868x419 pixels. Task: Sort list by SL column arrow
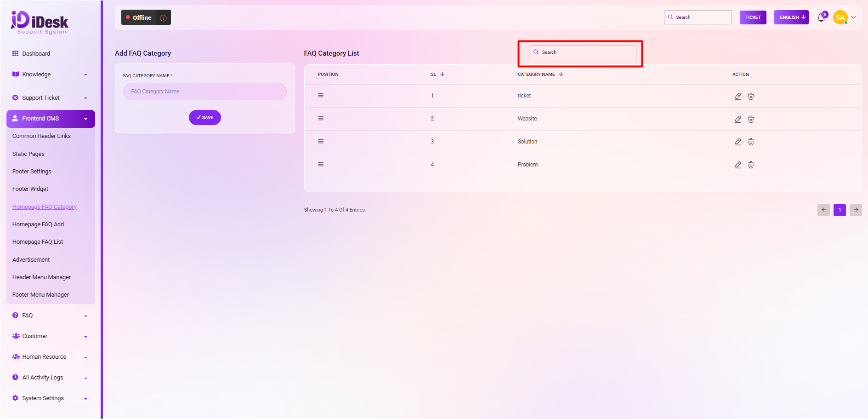442,74
